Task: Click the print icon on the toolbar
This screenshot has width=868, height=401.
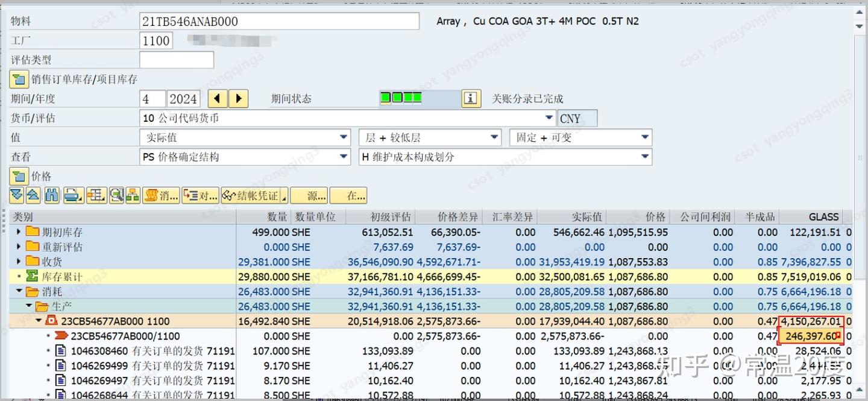Action: 71,195
